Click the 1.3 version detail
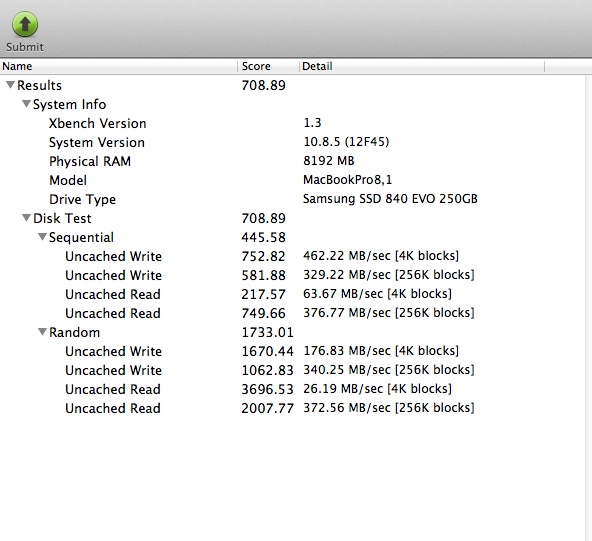 (312, 123)
